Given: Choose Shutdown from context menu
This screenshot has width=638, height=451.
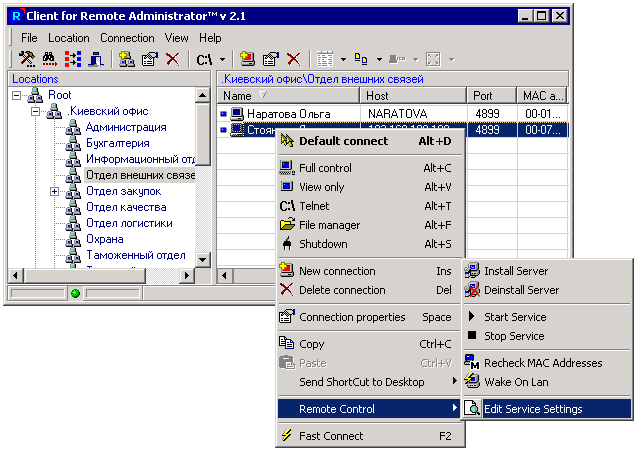Looking at the screenshot, I should point(370,244).
